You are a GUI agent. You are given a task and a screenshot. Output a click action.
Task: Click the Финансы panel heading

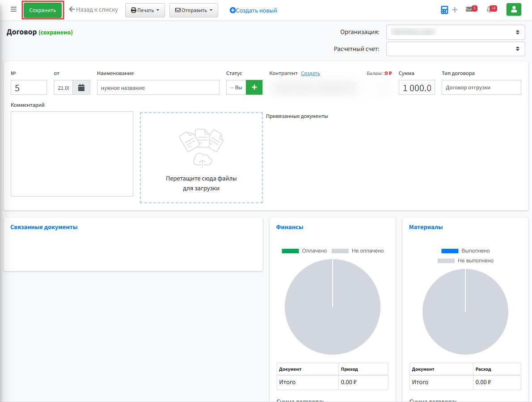tap(290, 227)
